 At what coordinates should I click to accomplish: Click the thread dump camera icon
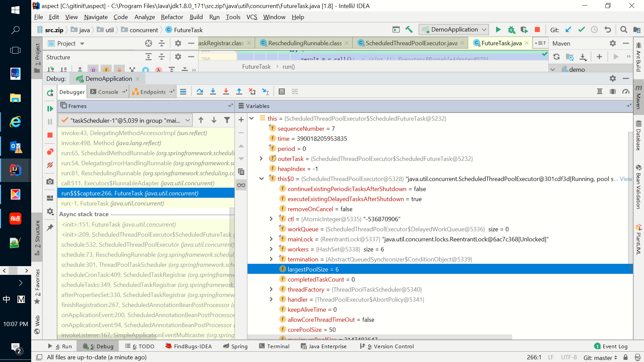(50, 181)
